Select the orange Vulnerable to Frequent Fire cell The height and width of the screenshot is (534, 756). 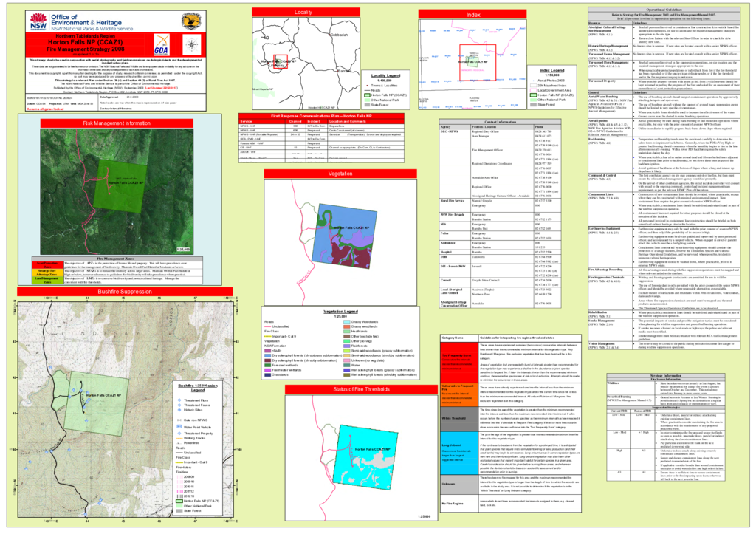coord(459,394)
